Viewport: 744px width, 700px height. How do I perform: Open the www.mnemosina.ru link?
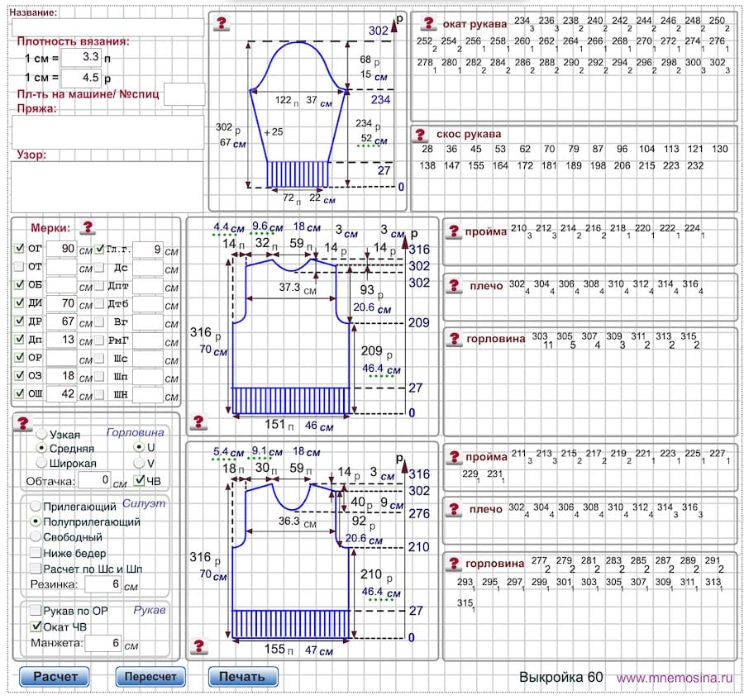point(675,678)
